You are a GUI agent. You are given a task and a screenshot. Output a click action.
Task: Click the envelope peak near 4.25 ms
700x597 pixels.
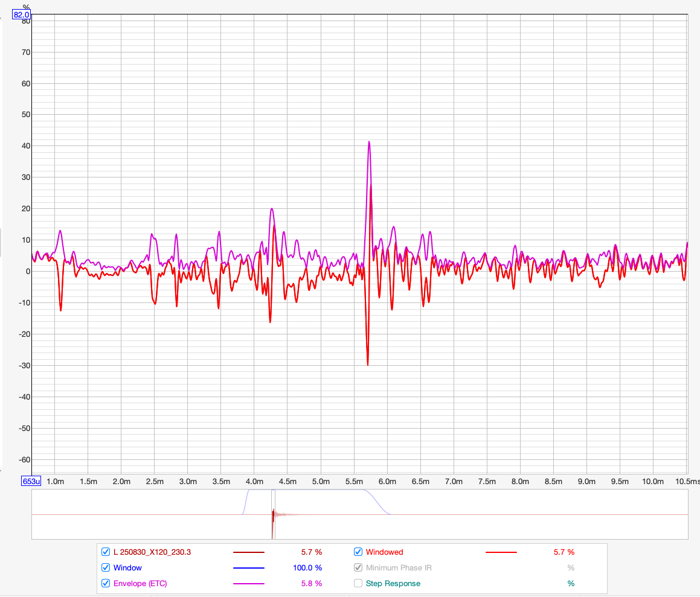click(x=272, y=209)
